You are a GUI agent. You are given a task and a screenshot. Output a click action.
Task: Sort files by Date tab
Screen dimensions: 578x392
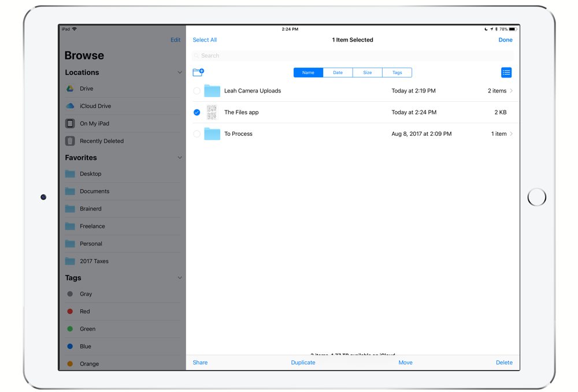tap(338, 73)
